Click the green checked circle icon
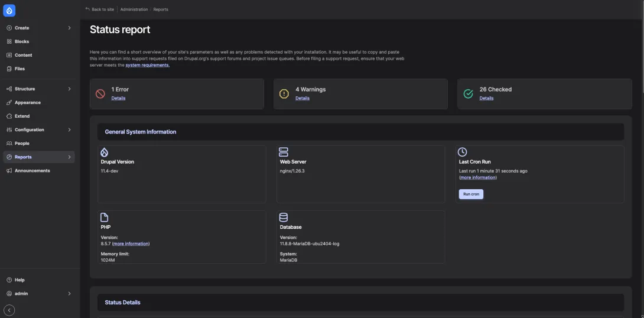644x318 pixels. pyautogui.click(x=468, y=93)
